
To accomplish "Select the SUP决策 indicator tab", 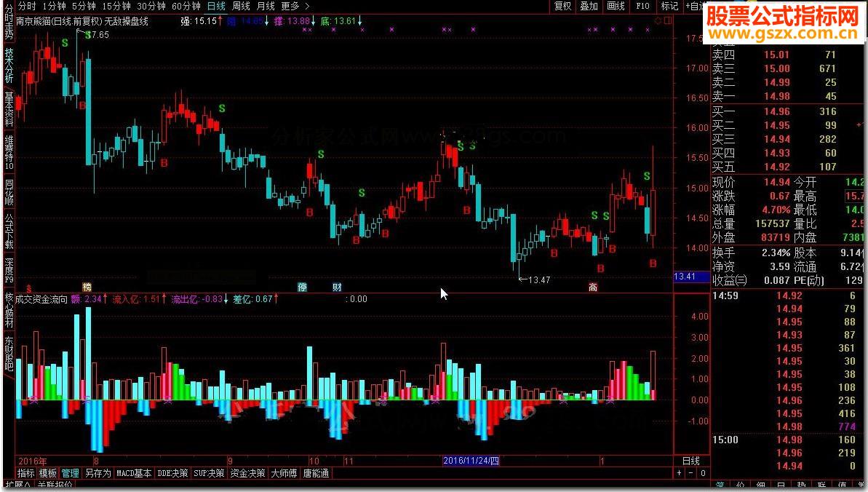I will coord(209,473).
